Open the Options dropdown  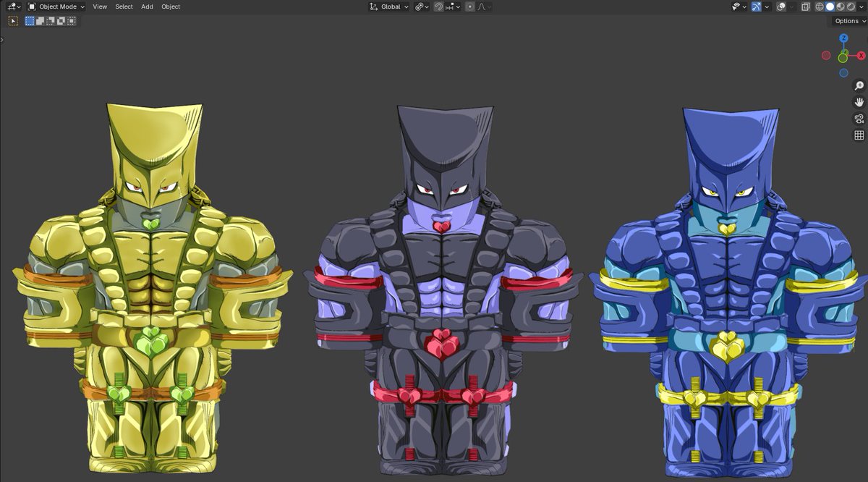pyautogui.click(x=850, y=21)
